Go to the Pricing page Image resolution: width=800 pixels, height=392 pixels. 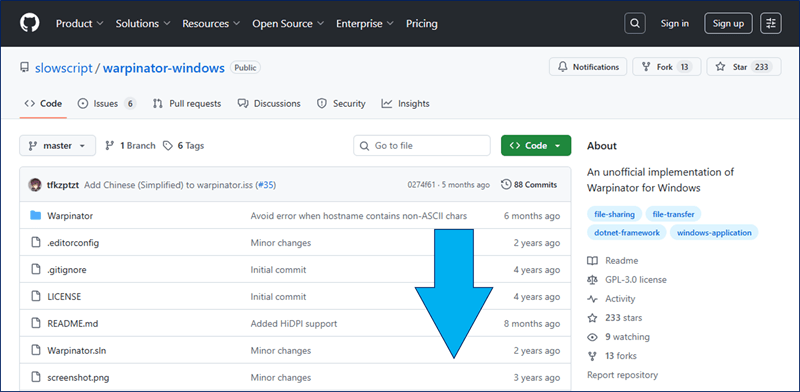coord(421,23)
